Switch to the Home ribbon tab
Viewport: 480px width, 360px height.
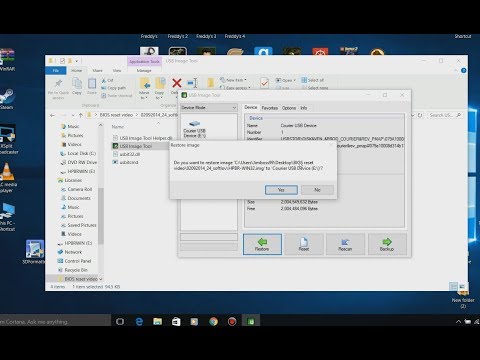(x=76, y=70)
